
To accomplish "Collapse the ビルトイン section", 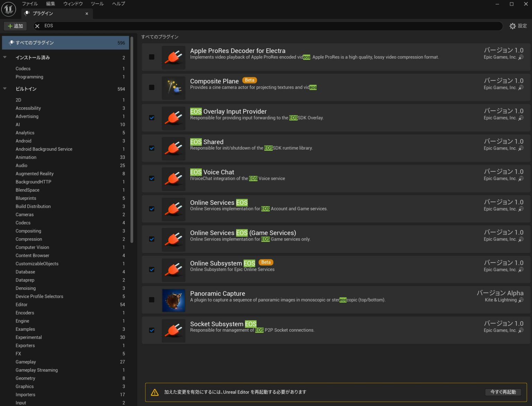I will (5, 89).
